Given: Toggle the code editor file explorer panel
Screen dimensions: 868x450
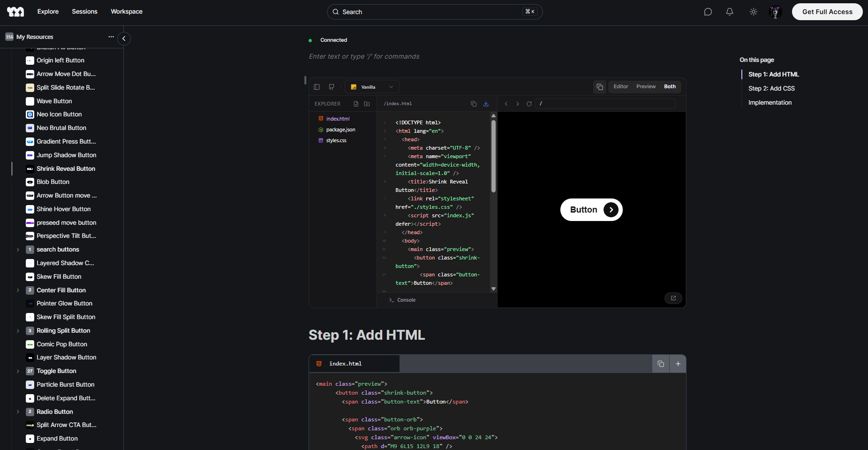Looking at the screenshot, I should pos(317,87).
